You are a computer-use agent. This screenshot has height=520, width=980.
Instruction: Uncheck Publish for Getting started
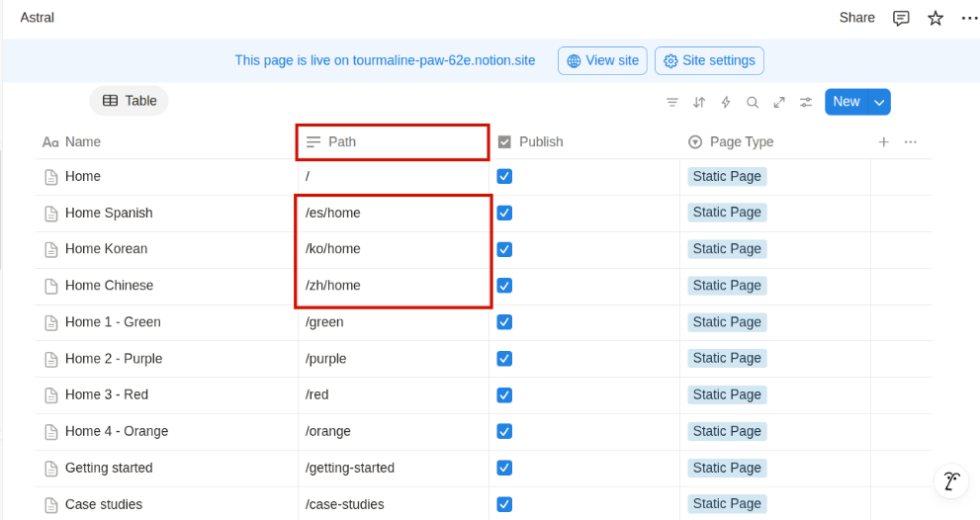pos(504,468)
